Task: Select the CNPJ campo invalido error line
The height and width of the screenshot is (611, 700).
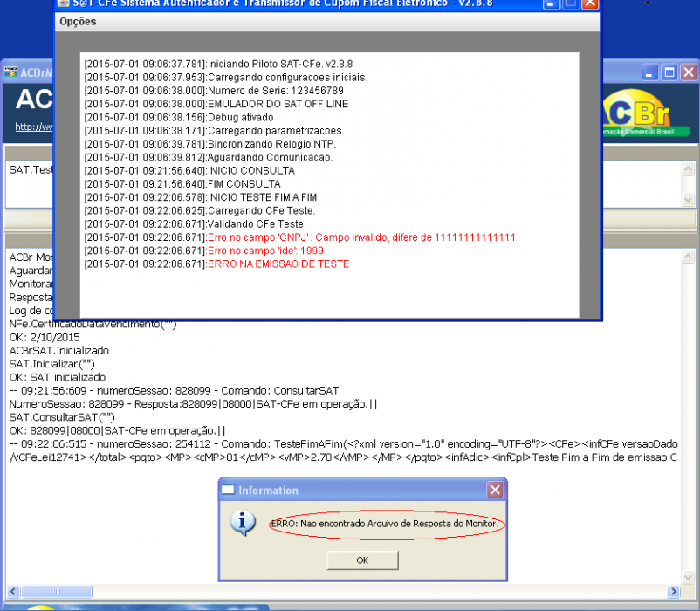Action: [299, 237]
